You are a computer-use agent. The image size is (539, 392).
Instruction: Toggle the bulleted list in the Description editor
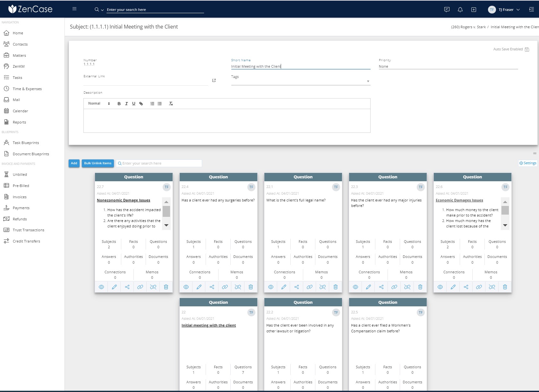pos(159,103)
